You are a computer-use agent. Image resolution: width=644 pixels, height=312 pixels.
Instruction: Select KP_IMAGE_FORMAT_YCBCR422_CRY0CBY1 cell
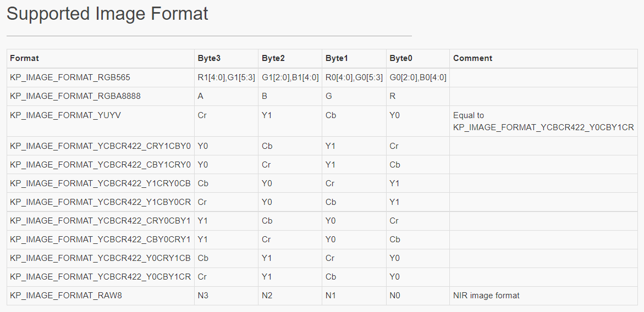[x=100, y=221]
